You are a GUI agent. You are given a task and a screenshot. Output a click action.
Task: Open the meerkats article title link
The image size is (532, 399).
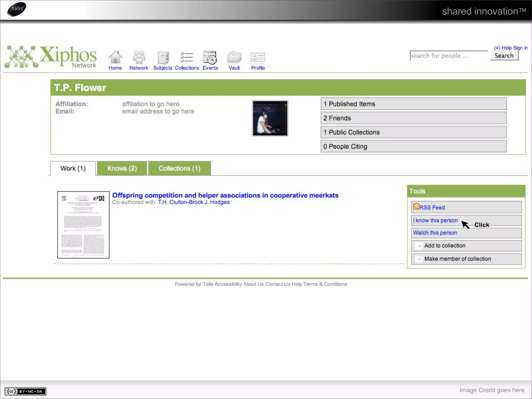pyautogui.click(x=225, y=195)
